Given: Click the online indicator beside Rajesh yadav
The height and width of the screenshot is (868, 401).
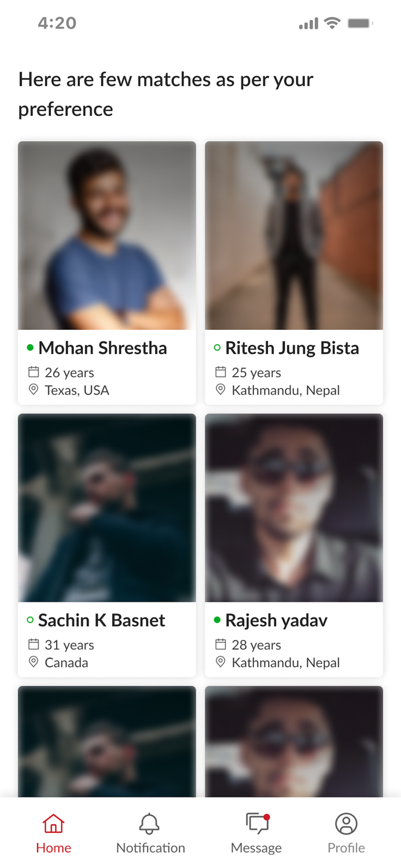Looking at the screenshot, I should coord(217,620).
